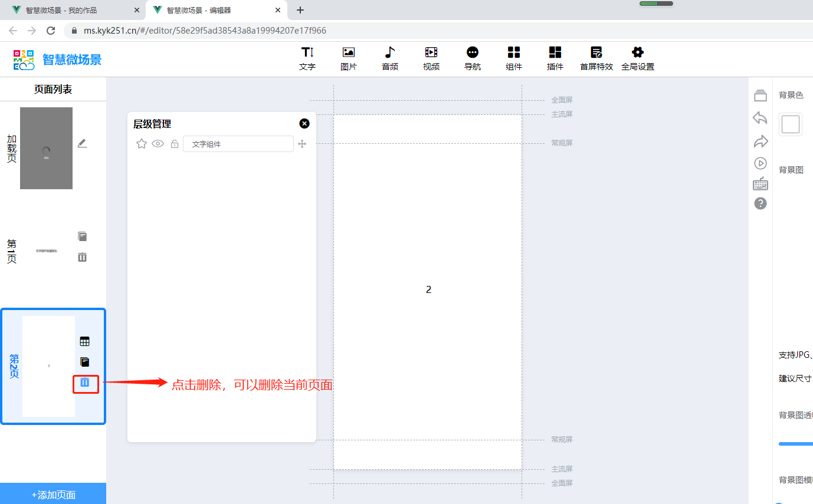Open the 全局设置 global settings
This screenshot has width=813, height=504.
(x=638, y=58)
